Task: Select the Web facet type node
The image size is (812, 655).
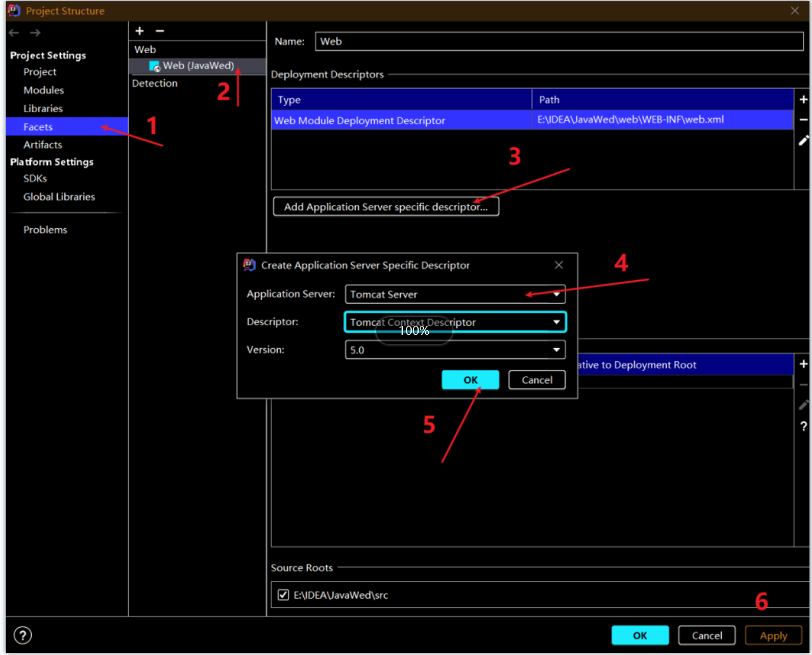Action: [x=145, y=49]
